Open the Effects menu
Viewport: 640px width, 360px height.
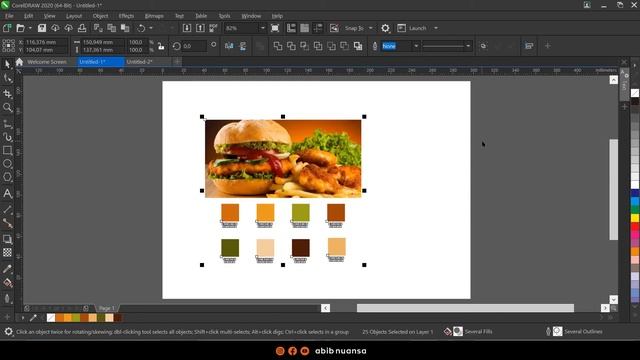click(x=126, y=16)
